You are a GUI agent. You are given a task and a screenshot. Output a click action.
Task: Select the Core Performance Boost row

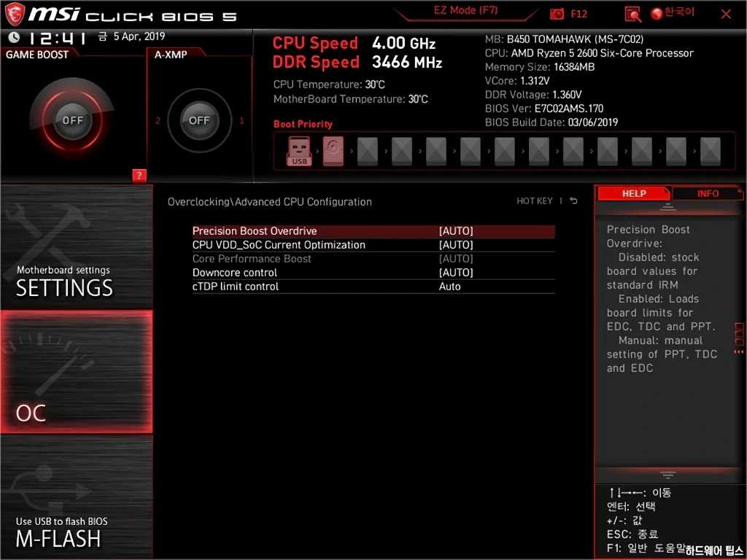373,259
